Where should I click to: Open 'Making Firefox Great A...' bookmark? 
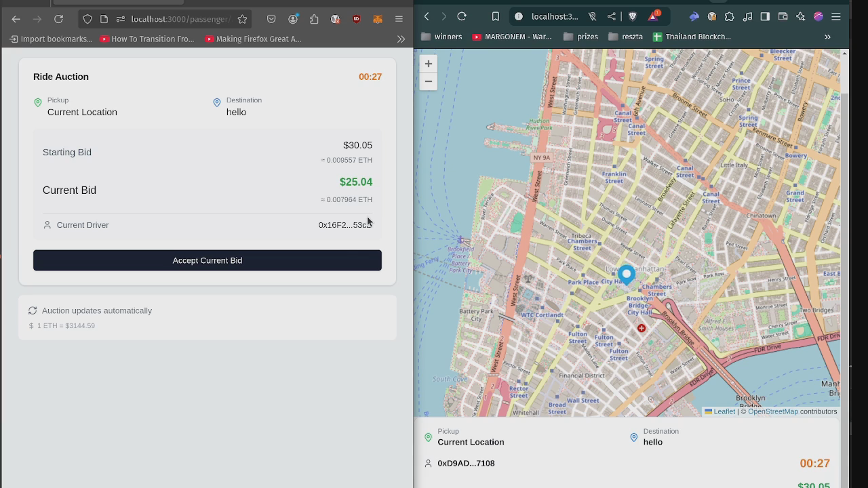(x=253, y=39)
